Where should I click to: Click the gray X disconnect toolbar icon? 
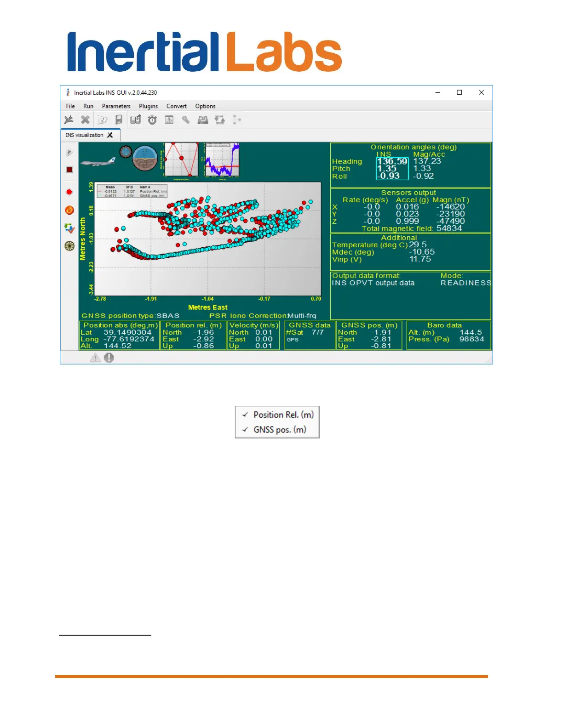click(x=85, y=120)
